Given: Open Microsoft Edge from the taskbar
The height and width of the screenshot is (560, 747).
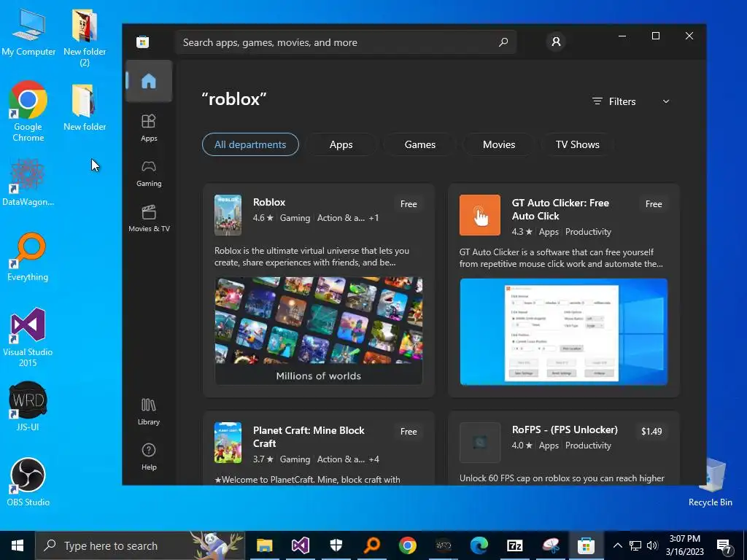Looking at the screenshot, I should (479, 545).
